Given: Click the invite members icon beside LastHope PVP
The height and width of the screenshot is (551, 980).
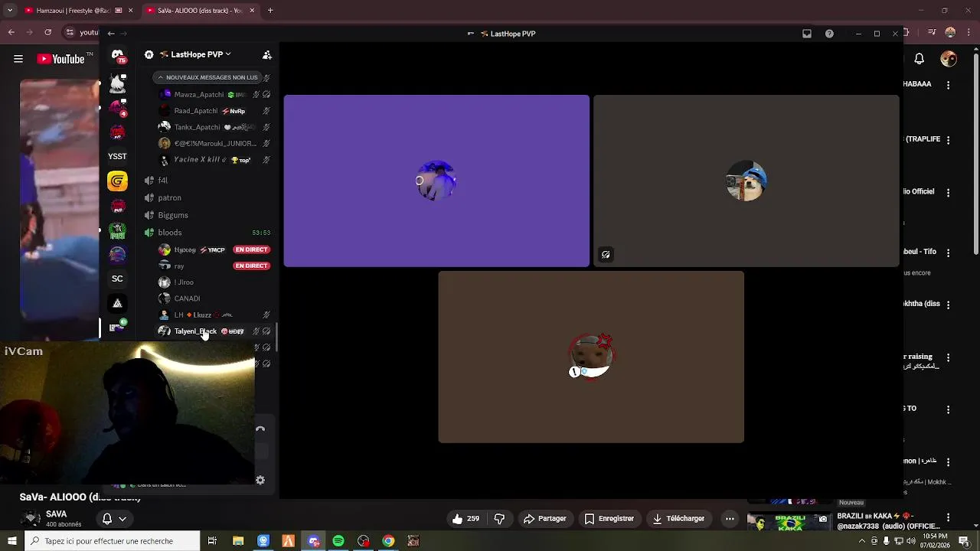Looking at the screenshot, I should (x=266, y=54).
